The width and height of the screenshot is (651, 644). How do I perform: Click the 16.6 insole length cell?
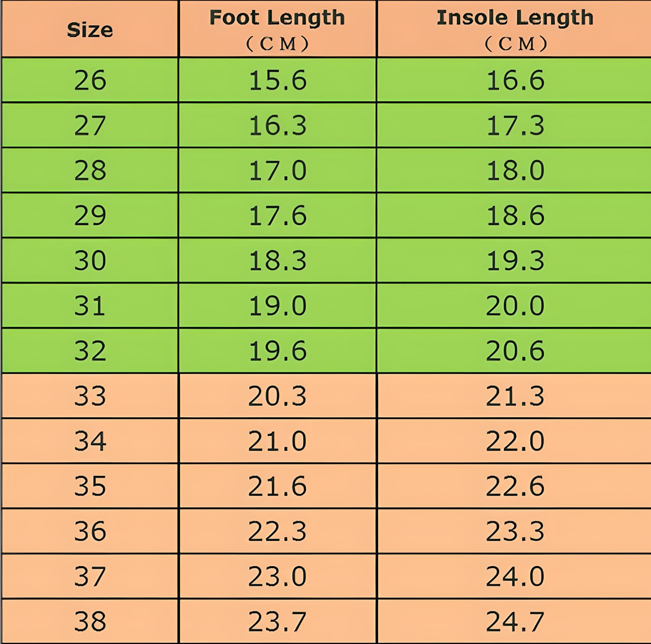point(515,80)
